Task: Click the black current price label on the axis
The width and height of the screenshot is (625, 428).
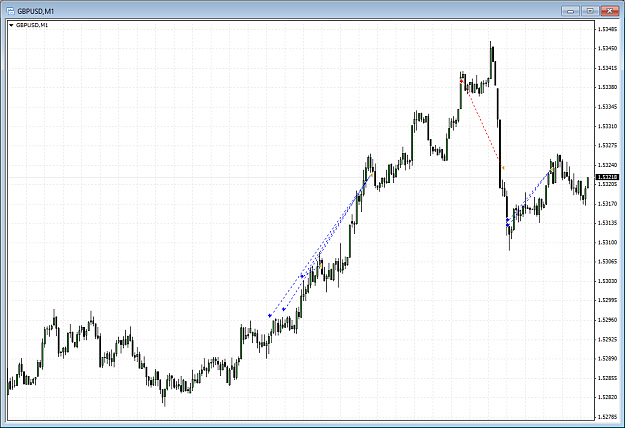Action: 607,177
